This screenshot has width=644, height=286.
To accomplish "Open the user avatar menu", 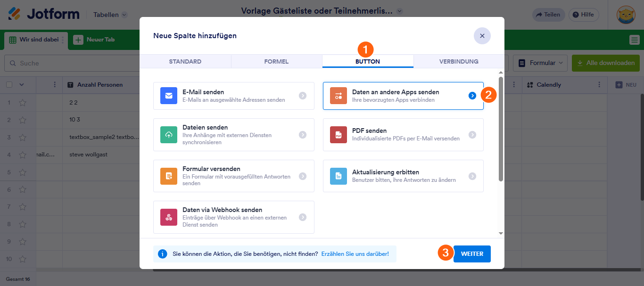I will [626, 15].
